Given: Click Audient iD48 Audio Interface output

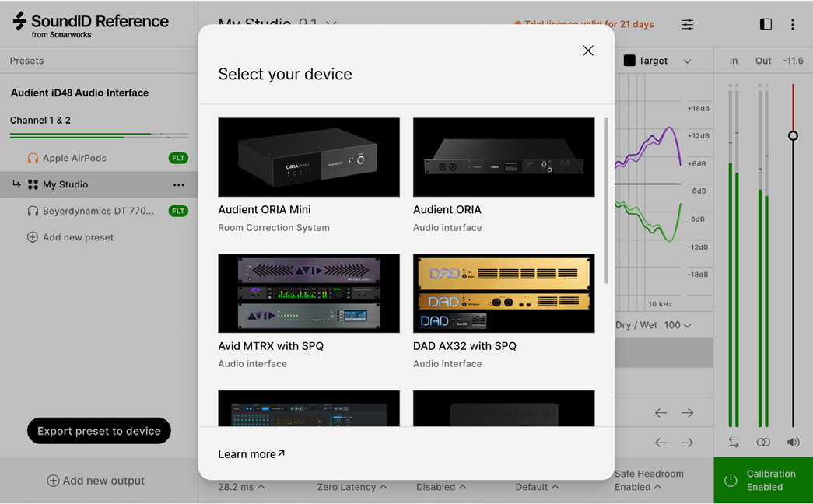Looking at the screenshot, I should tap(80, 93).
